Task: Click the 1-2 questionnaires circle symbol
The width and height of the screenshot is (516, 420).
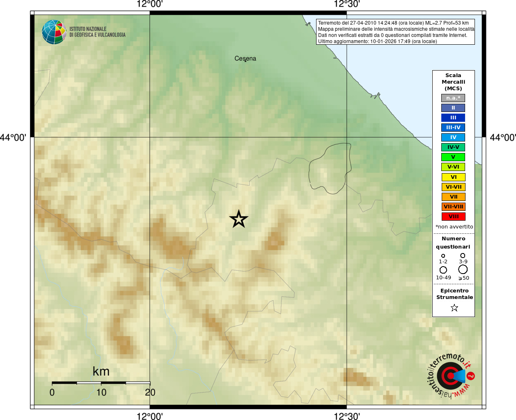Action: [443, 256]
